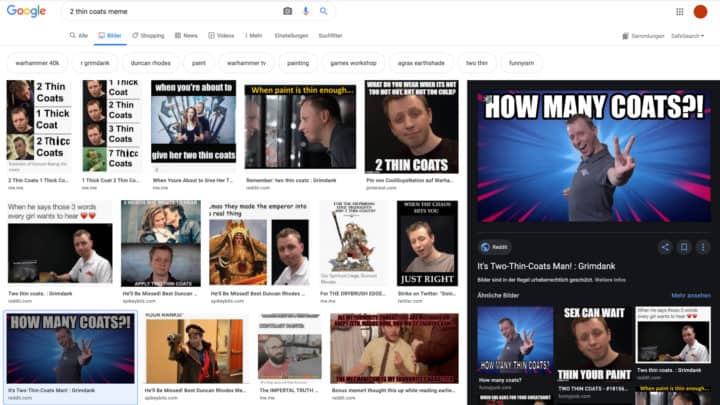Open Einstellungen settings
Viewport: 720px width, 405px height.
[291, 35]
